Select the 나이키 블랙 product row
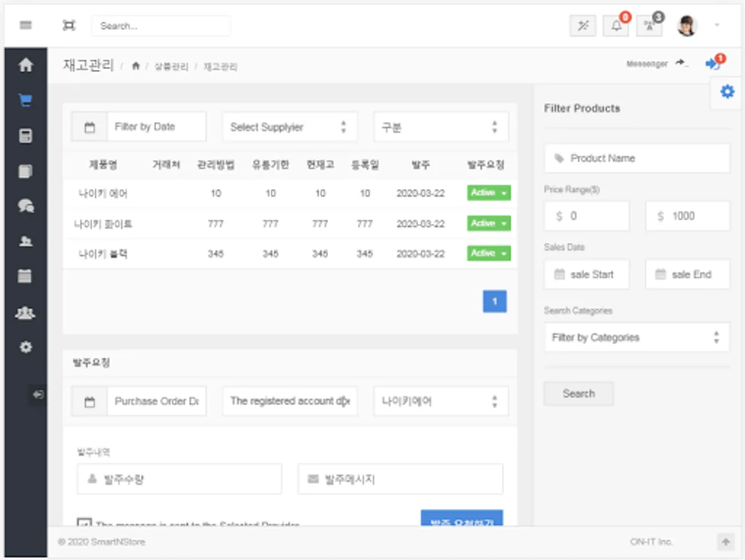 (290, 253)
